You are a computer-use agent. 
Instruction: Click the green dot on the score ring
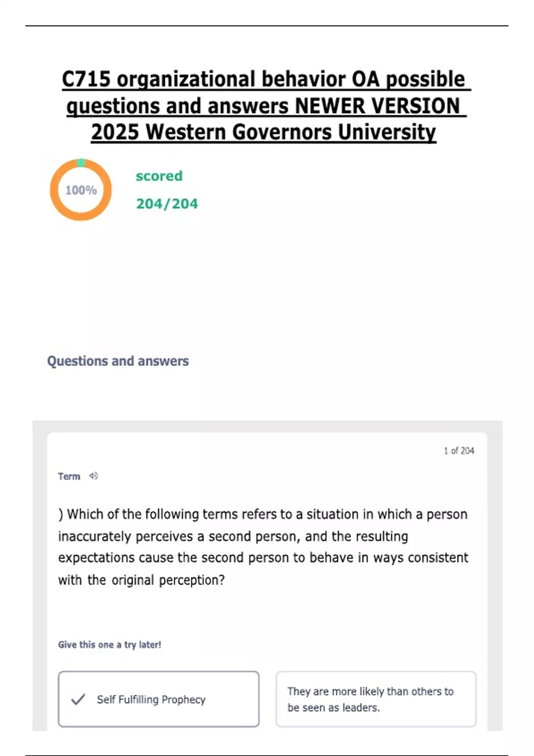tap(81, 163)
